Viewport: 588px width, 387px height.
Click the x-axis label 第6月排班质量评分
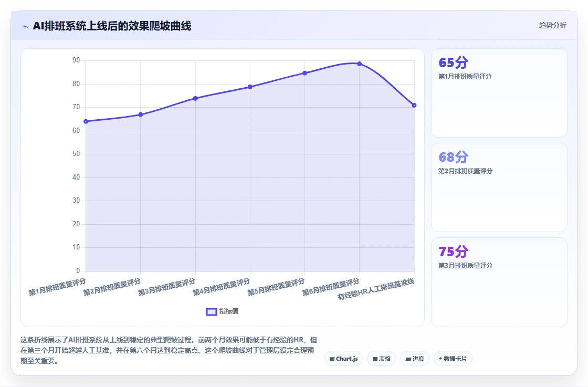331,287
